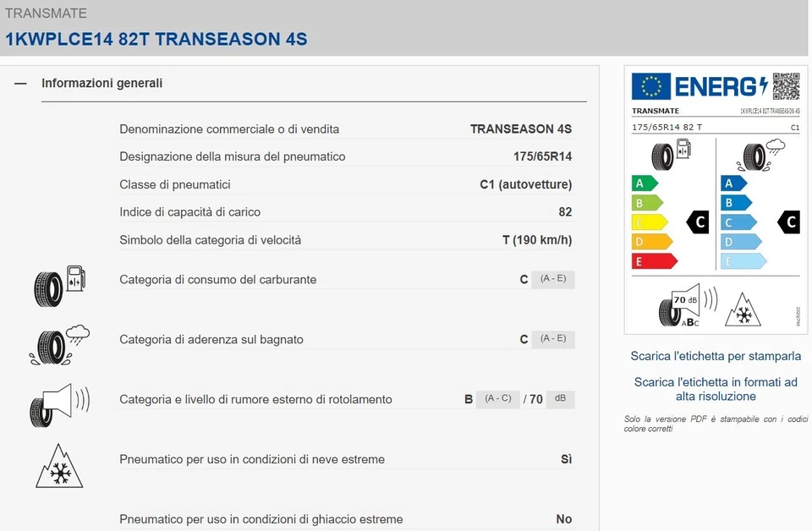Click the black 'C' fuel efficiency class arrow

click(698, 222)
